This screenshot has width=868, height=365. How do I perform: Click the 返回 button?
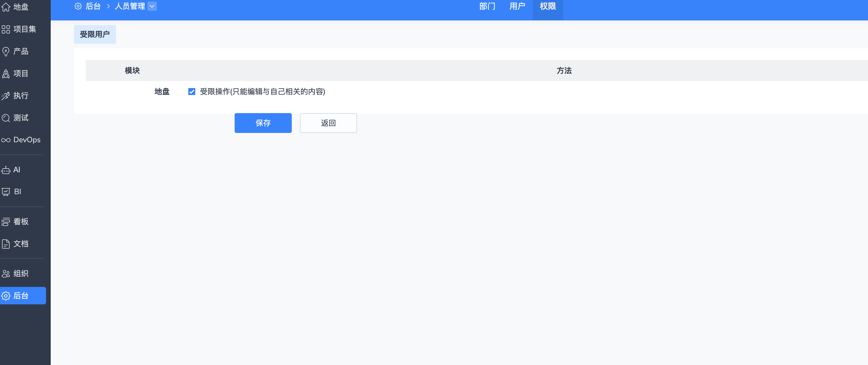(x=328, y=123)
